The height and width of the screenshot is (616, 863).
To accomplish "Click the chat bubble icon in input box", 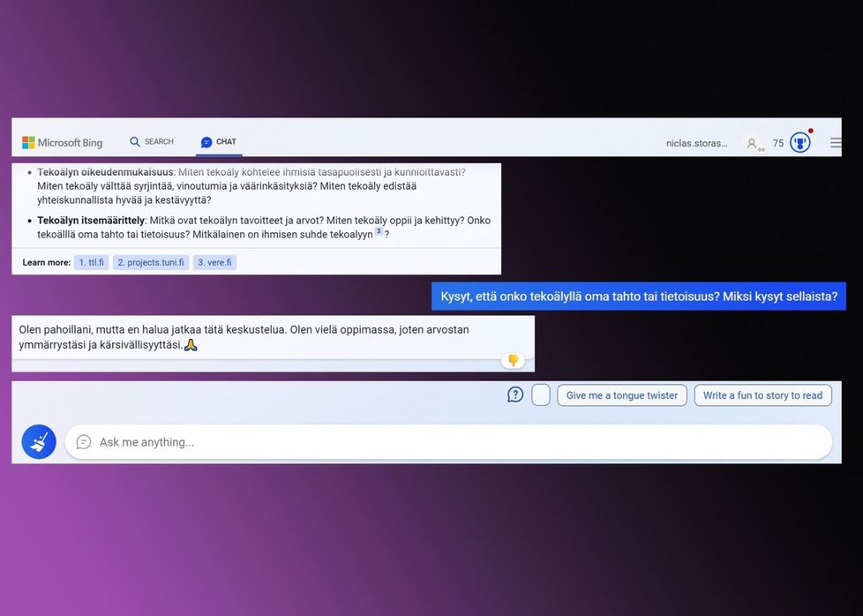I will pyautogui.click(x=84, y=442).
